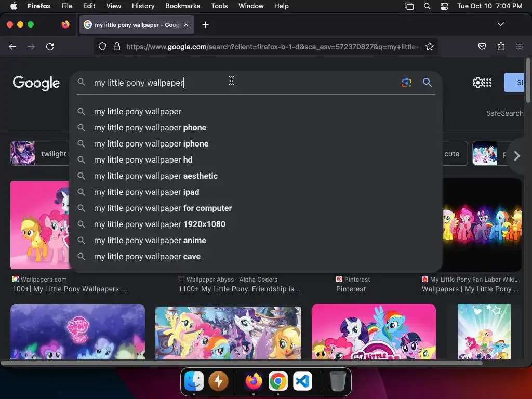Select suggestion my little pony wallpaper ipad
532x399 pixels.
256,192
